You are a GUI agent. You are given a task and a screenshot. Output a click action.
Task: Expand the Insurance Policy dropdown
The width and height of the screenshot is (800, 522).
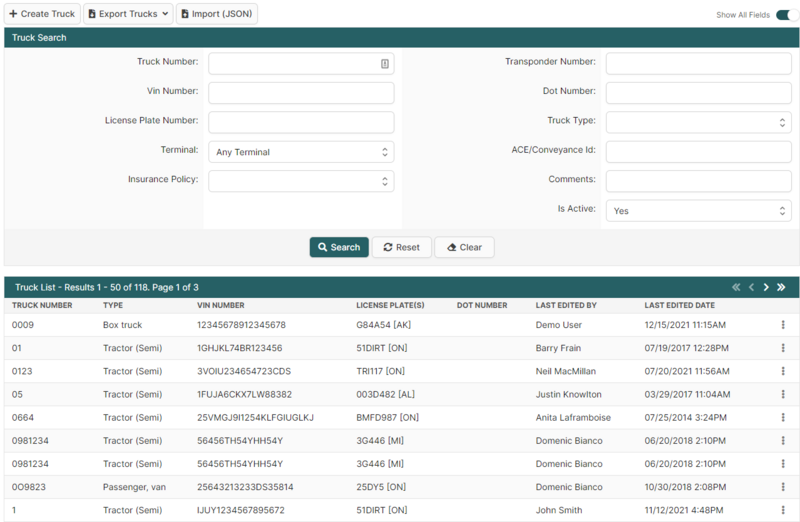[301, 181]
